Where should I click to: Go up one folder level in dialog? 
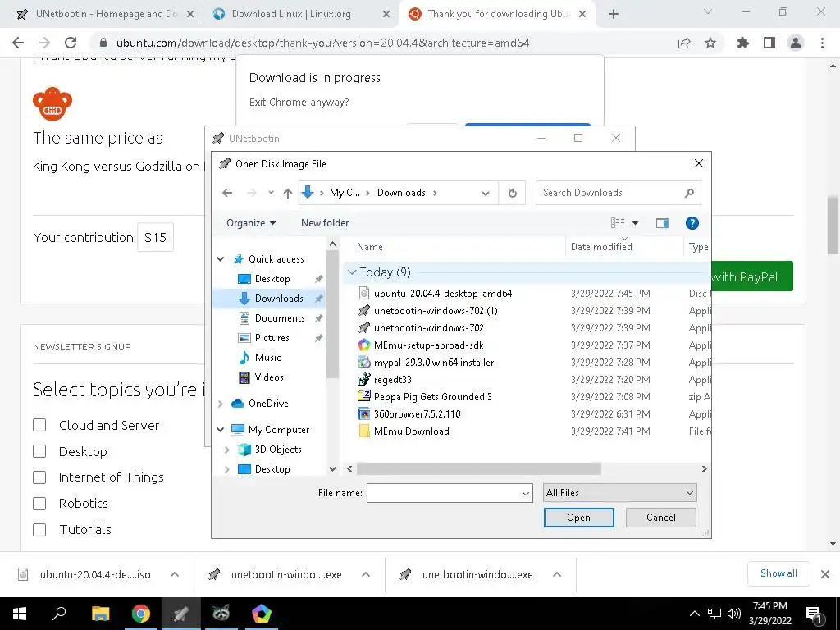288,193
